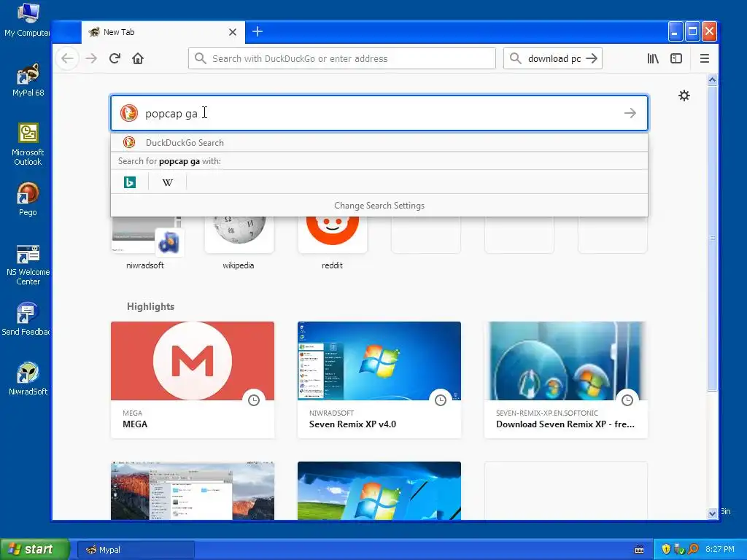
Task: Reload the current page
Action: coord(115,58)
